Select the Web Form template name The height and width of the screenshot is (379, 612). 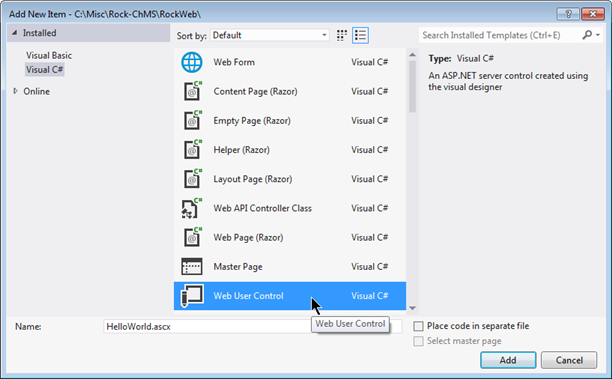[234, 62]
